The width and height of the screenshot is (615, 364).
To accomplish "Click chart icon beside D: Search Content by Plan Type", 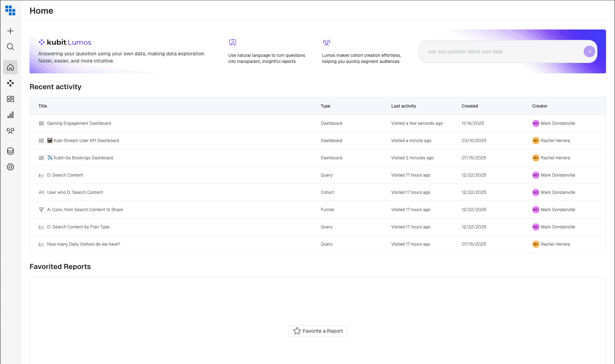I will [41, 227].
